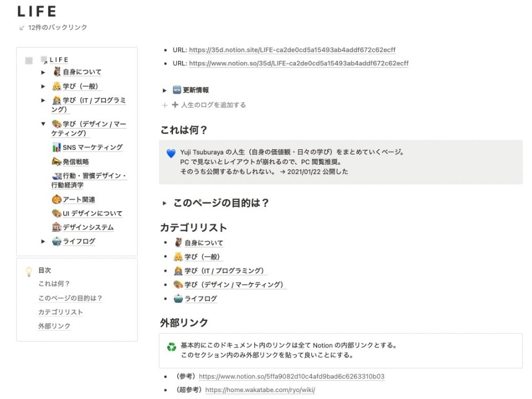The width and height of the screenshot is (532, 399).
Task: Open the デザインシステム page
Action: pyautogui.click(x=88, y=227)
